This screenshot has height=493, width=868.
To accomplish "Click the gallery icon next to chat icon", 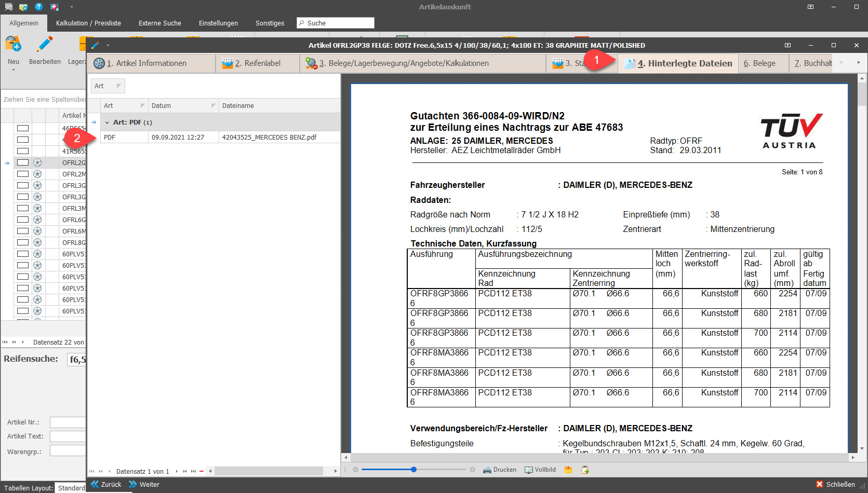I will (23, 7).
